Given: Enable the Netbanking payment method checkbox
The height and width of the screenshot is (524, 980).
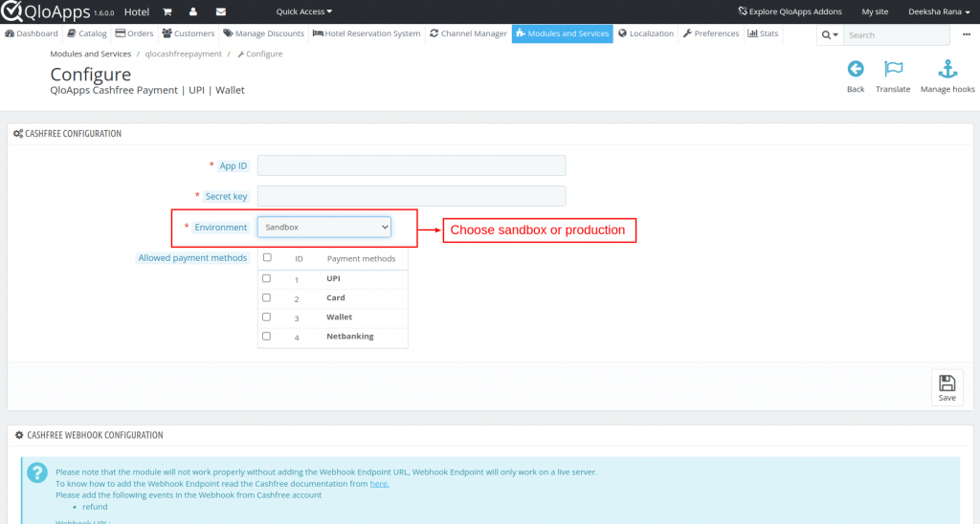Looking at the screenshot, I should pyautogui.click(x=267, y=336).
